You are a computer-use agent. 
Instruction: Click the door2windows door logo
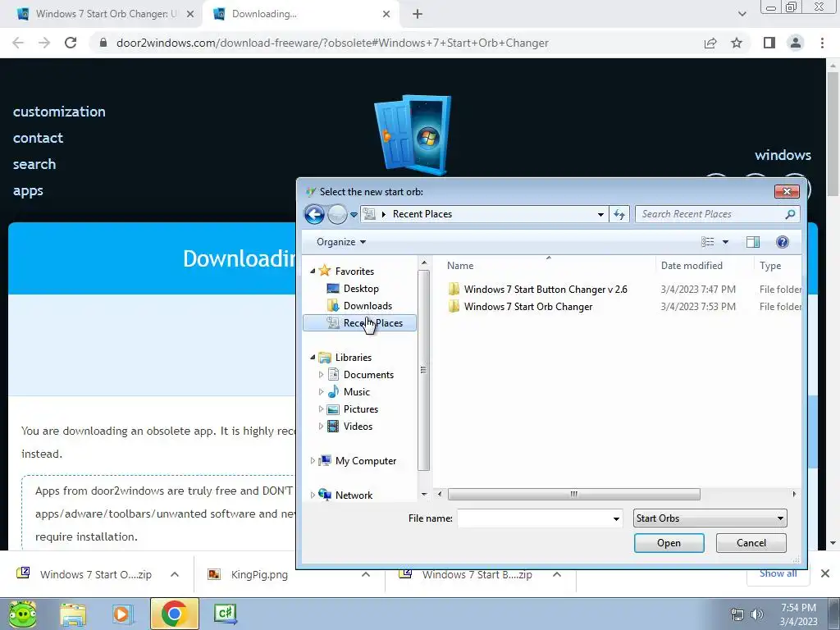[x=413, y=135]
